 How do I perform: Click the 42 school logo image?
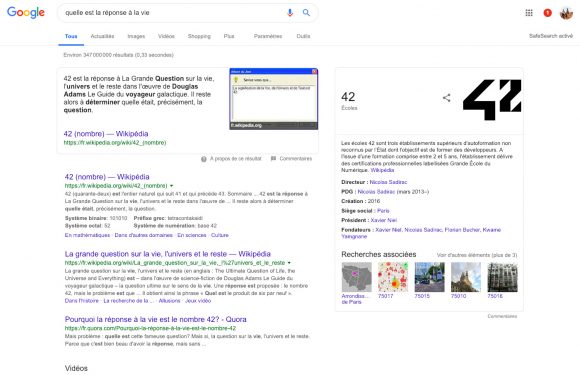tap(492, 100)
